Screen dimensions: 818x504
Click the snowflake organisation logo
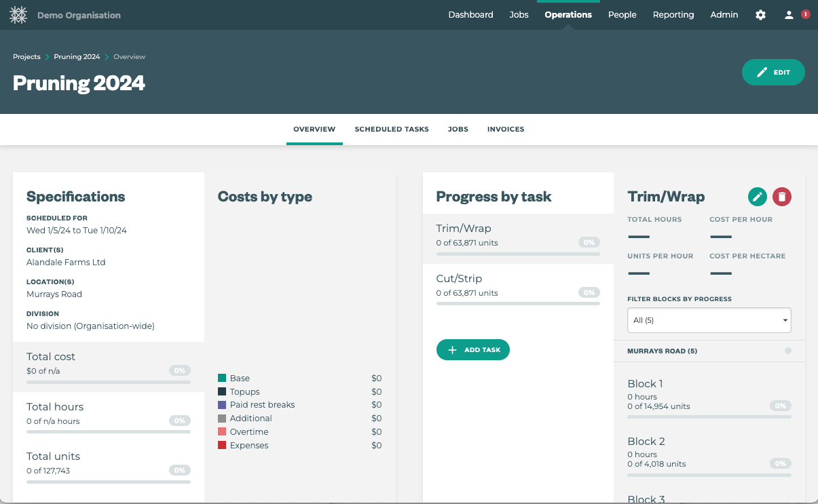point(18,15)
